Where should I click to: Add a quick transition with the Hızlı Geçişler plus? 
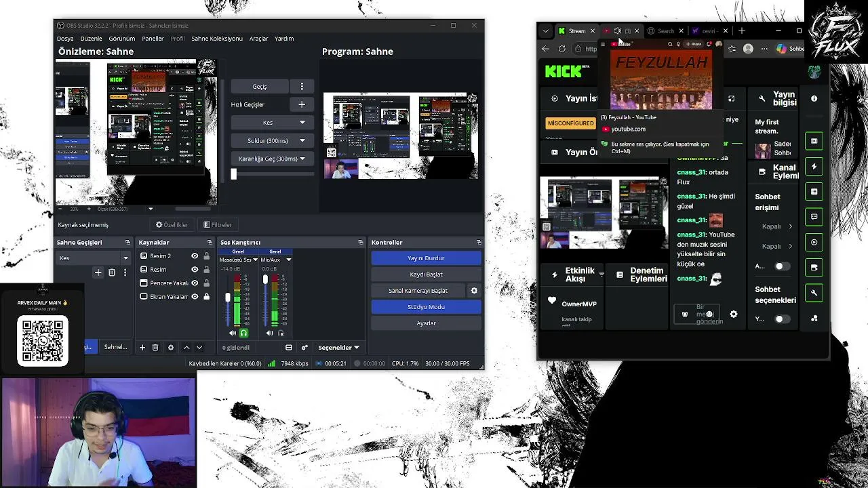click(x=302, y=104)
